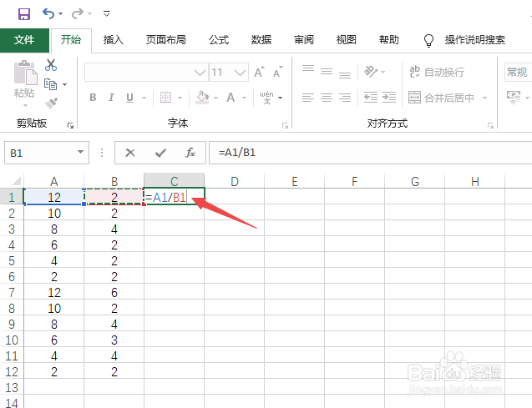Open the 常规 number format box
The width and height of the screenshot is (532, 408).
point(518,73)
